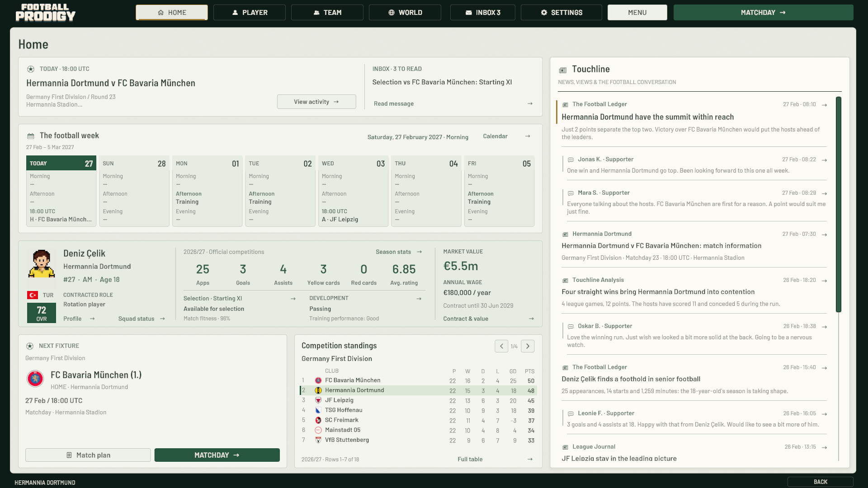The width and height of the screenshot is (868, 488).
Task: Click Hermannia Dortmund crest in standings
Action: coord(318,390)
